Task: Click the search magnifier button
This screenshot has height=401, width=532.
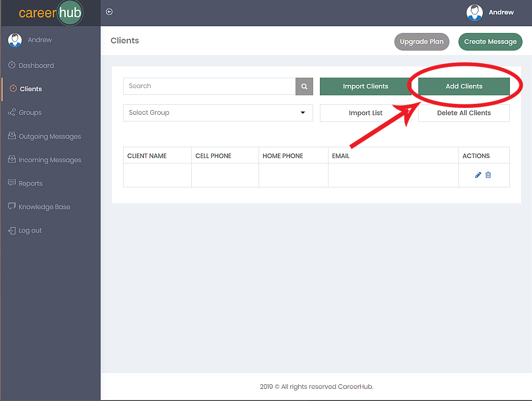Action: 304,86
